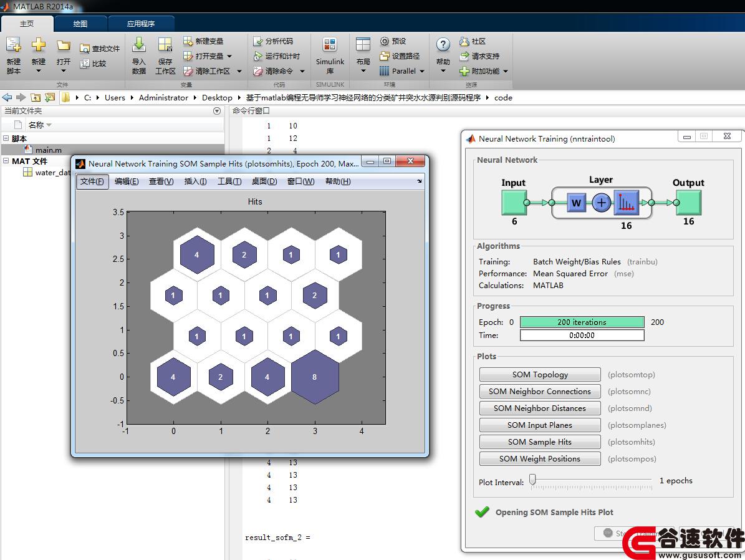
Task: Click the Layout (布局) icon
Action: pyautogui.click(x=363, y=45)
